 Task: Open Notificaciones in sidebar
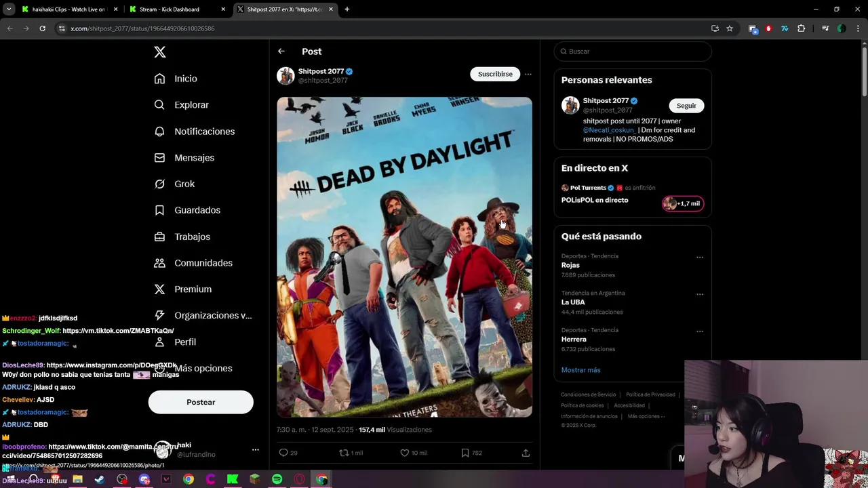(194, 131)
